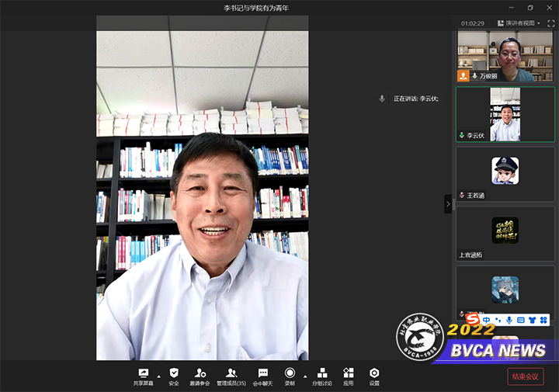The height and width of the screenshot is (392, 559).
Task: Open the Security (安全) shield icon
Action: tap(174, 373)
